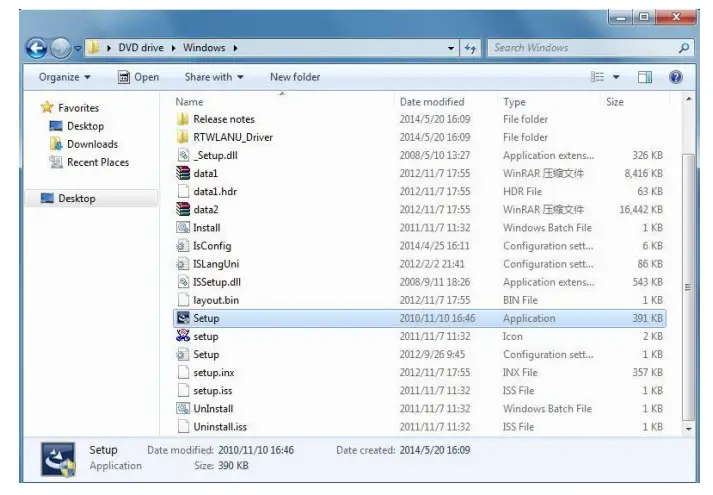Select the ISSetup.dll file icon
This screenshot has height=495, width=713.
(x=183, y=282)
